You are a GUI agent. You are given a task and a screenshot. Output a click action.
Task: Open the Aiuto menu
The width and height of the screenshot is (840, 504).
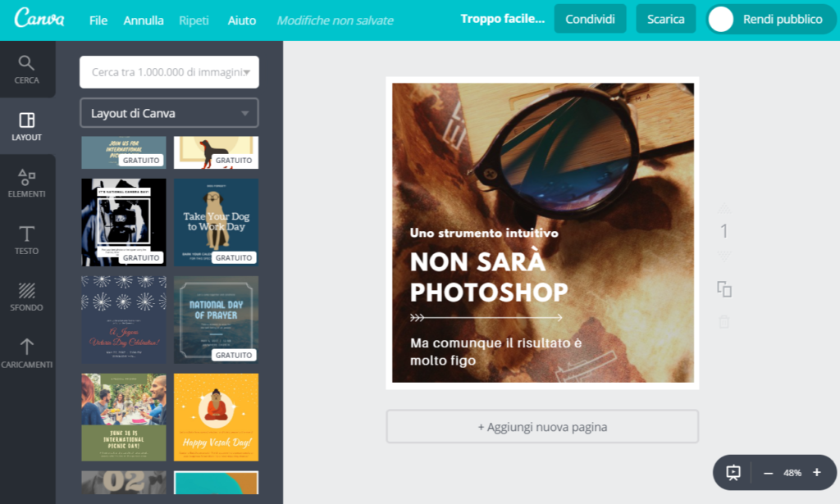241,20
